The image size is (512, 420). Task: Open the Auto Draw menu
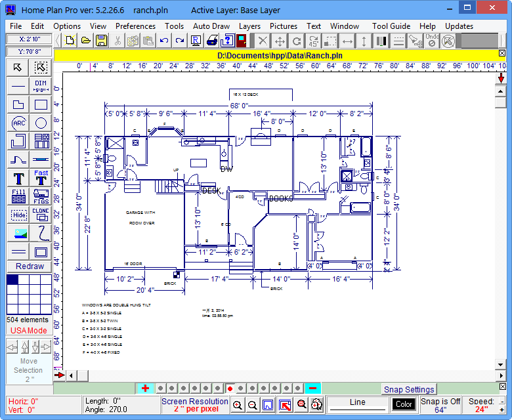(x=211, y=26)
